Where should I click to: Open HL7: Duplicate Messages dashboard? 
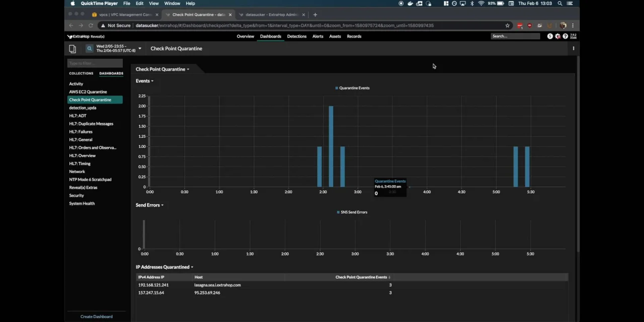pyautogui.click(x=91, y=124)
